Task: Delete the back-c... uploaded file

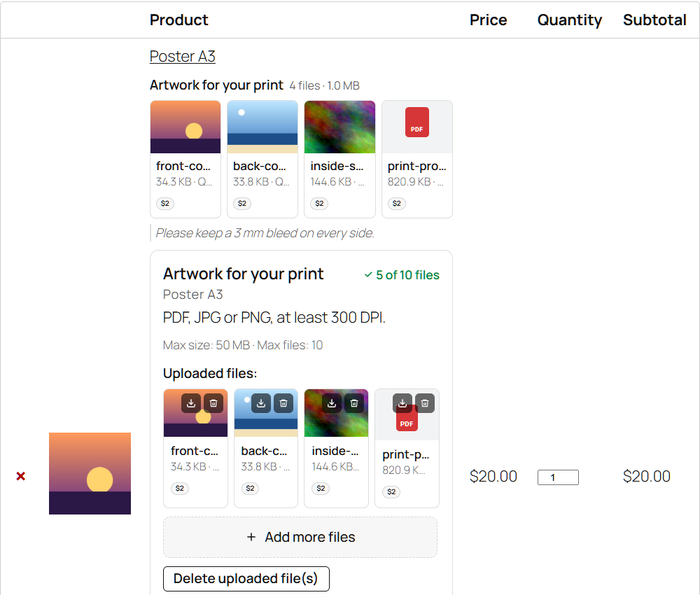Action: coord(283,403)
